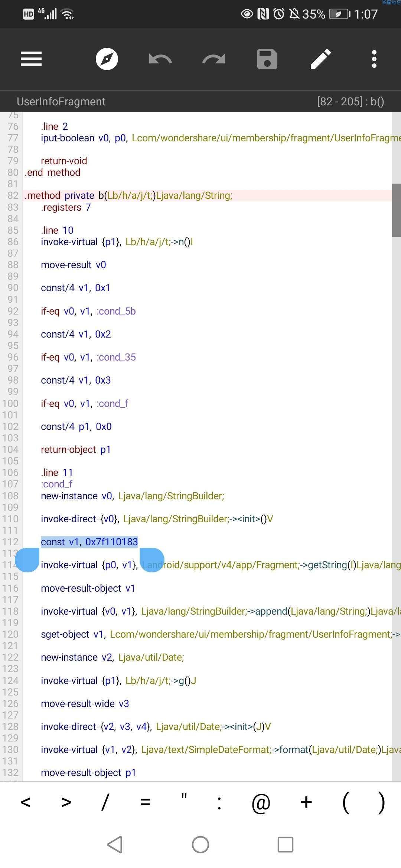Click the NFC status icon
This screenshot has height=868, width=401.
tap(263, 14)
